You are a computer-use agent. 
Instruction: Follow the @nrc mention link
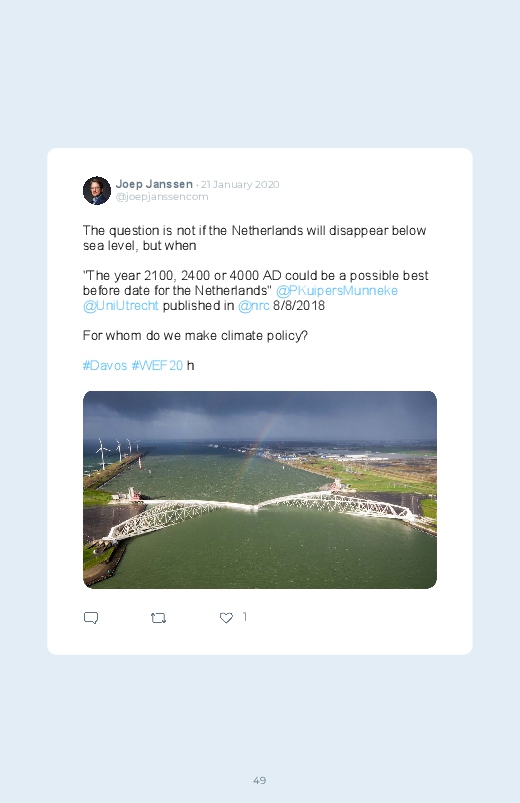[x=254, y=306]
